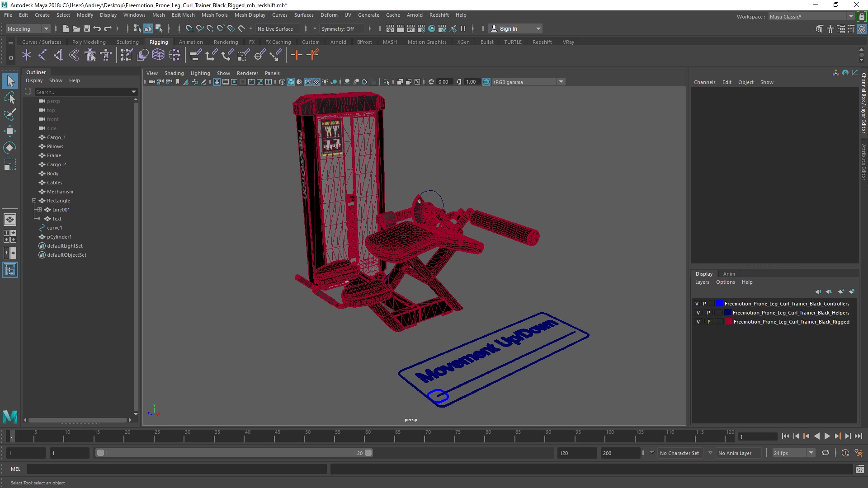This screenshot has width=868, height=488.
Task: Toggle playback P for Controllers layer
Action: click(704, 304)
